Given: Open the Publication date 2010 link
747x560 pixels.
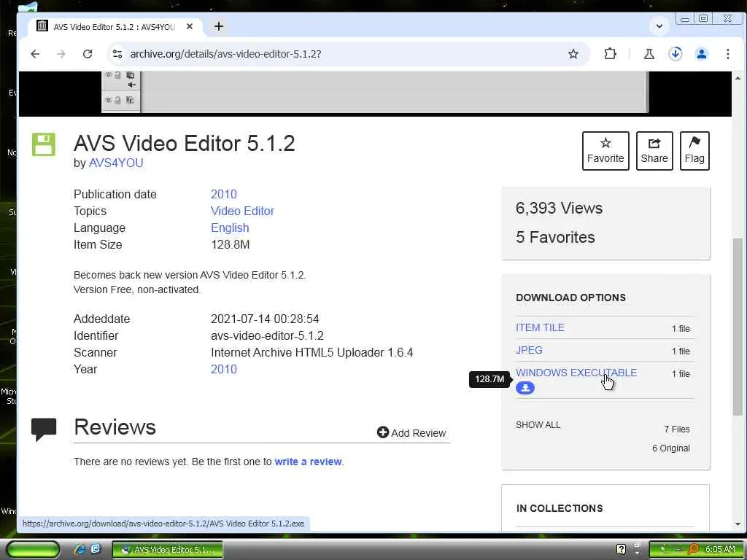Looking at the screenshot, I should (223, 194).
